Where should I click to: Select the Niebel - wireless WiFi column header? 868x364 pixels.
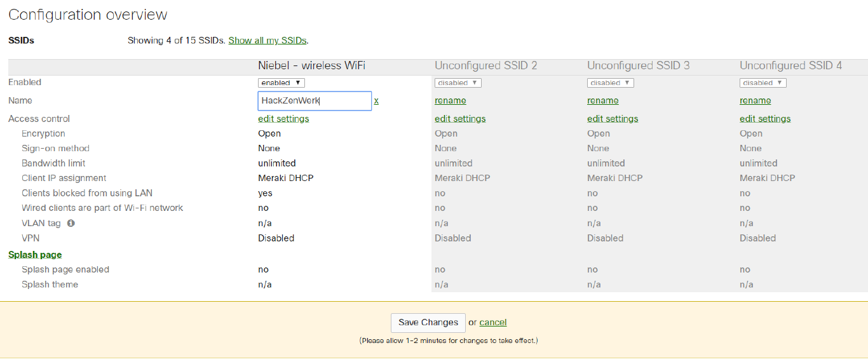[311, 65]
